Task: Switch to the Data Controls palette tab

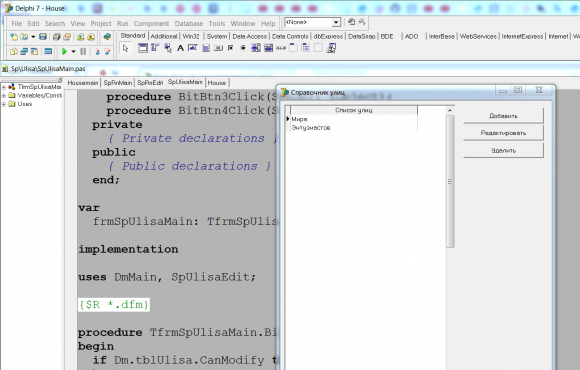Action: (290, 36)
